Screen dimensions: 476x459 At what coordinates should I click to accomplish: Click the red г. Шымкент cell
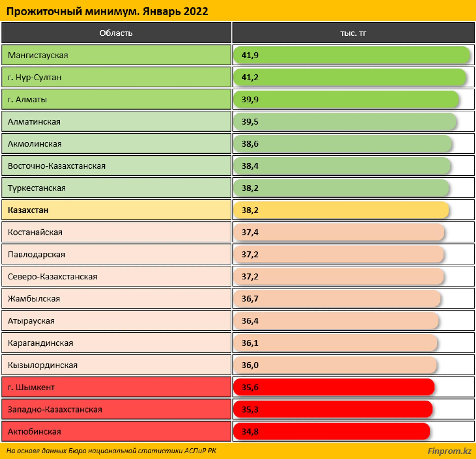(116, 387)
